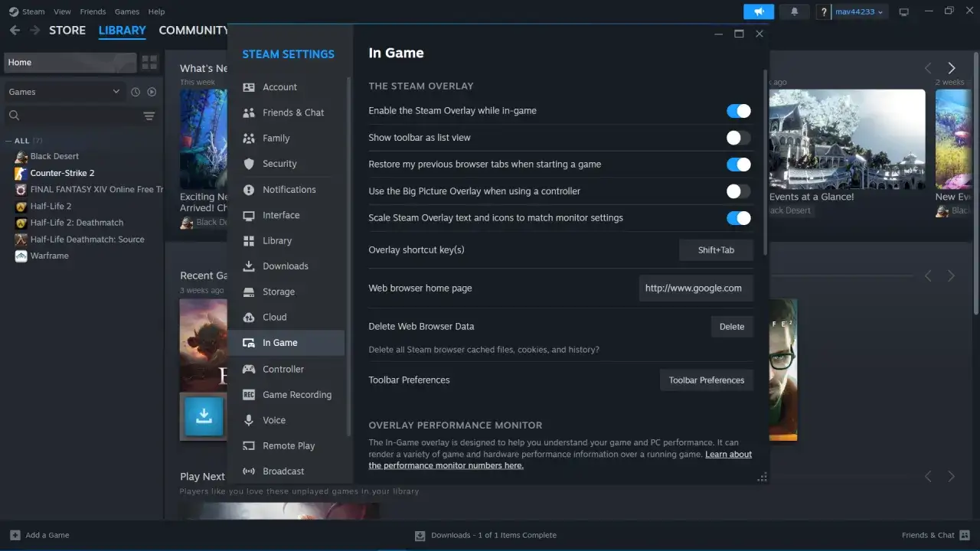980x551 pixels.
Task: Open the Games filter dropdown
Action: coord(64,92)
